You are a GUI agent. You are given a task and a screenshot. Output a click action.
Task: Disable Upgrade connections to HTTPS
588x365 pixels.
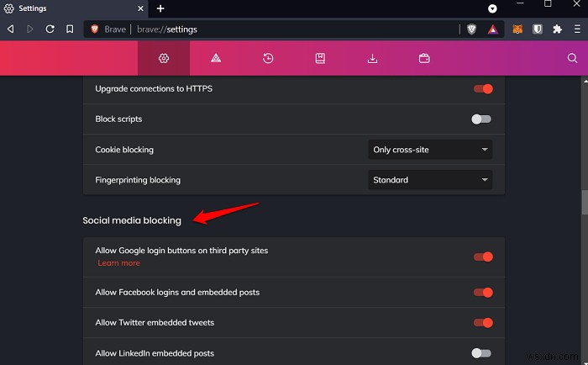[482, 88]
